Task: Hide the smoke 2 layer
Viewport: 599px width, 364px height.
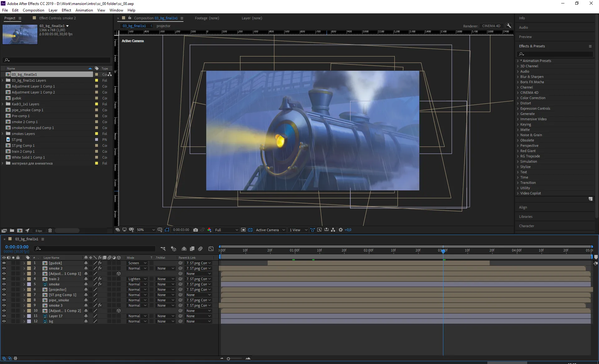Action: (4, 268)
